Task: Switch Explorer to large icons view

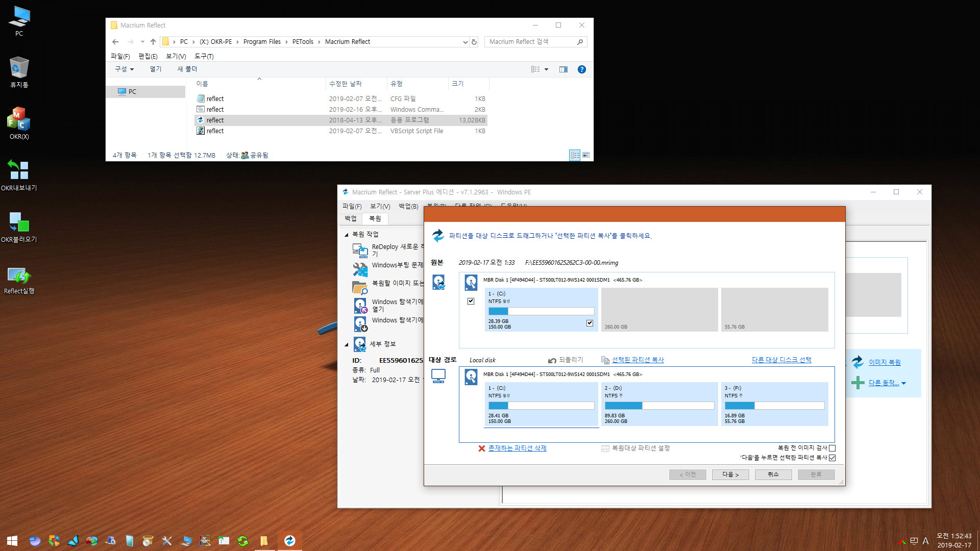Action: coord(586,155)
